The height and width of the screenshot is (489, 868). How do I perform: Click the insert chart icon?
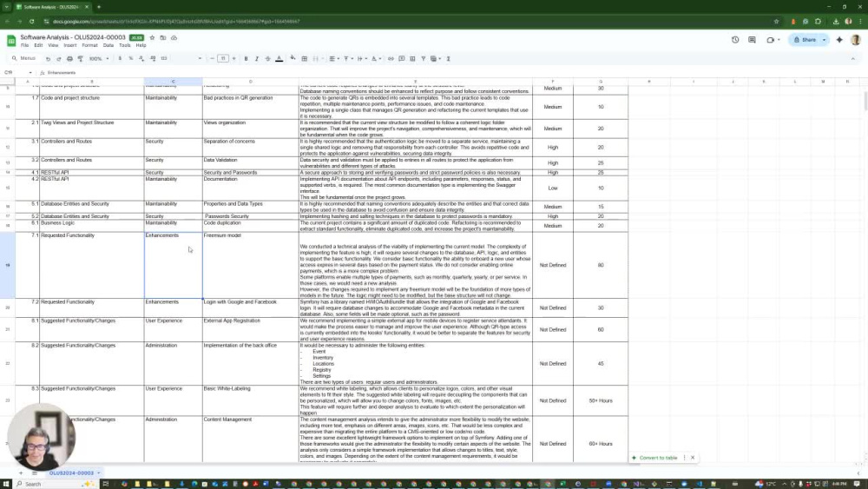point(412,59)
